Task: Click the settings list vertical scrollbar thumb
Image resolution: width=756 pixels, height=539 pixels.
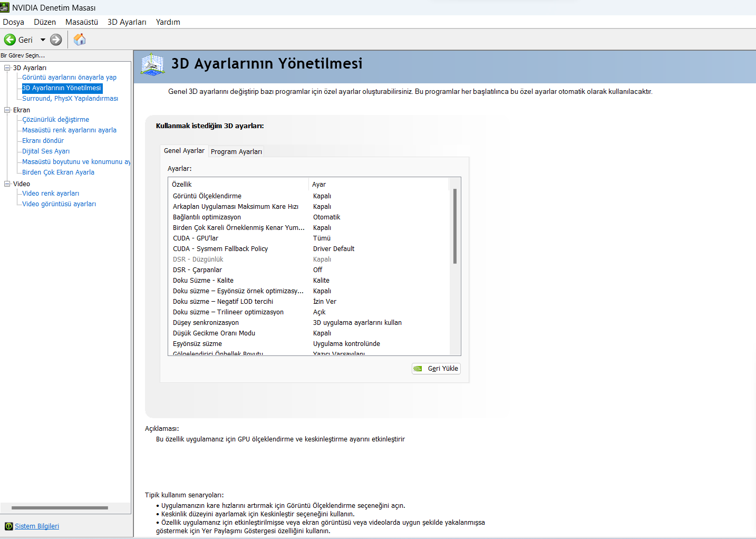Action: point(455,226)
